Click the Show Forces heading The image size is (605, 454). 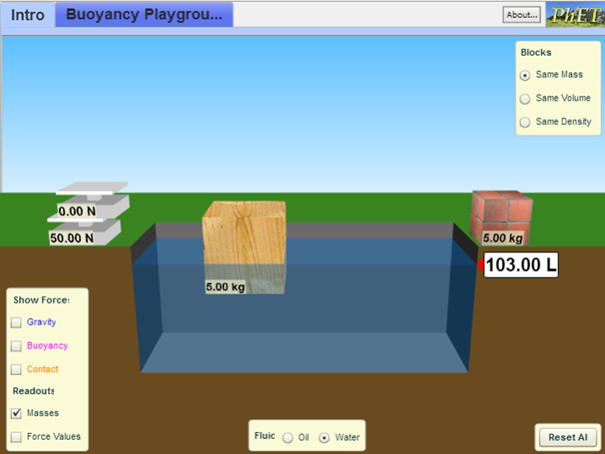[41, 300]
